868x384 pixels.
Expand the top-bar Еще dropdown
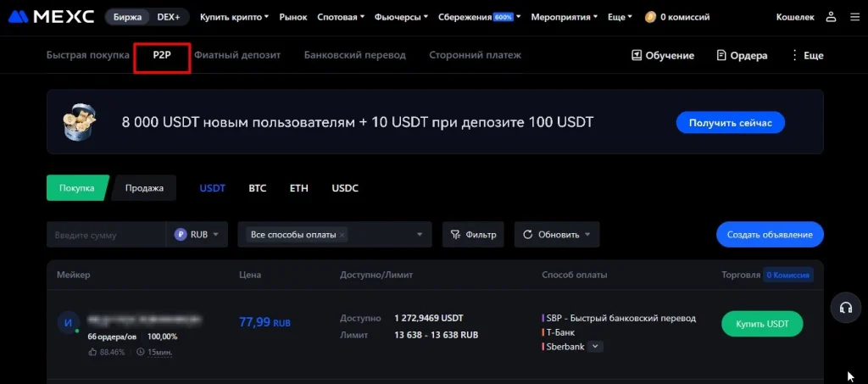click(620, 17)
